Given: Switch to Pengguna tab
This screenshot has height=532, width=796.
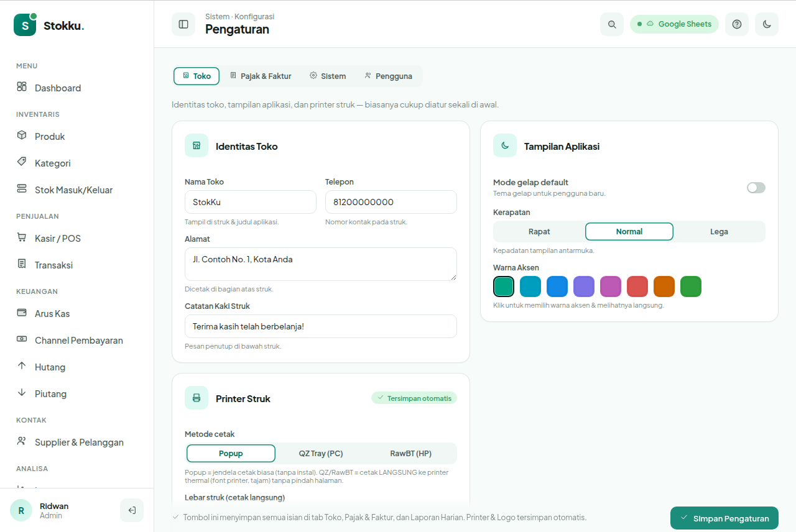Looking at the screenshot, I should point(388,76).
